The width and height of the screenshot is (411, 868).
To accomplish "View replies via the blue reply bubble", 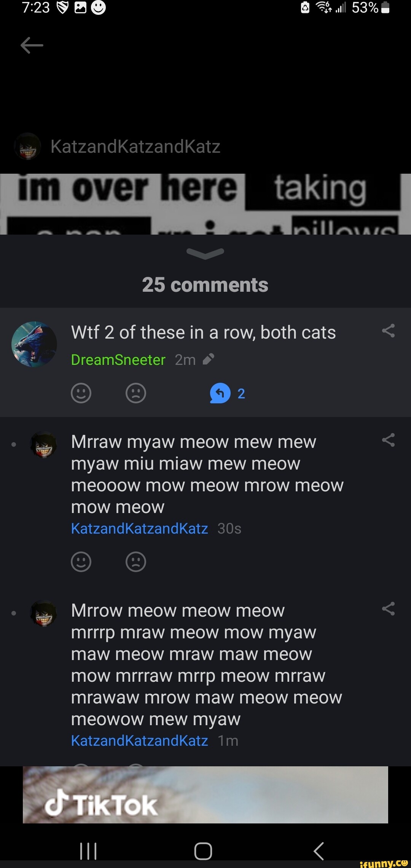I will [220, 394].
